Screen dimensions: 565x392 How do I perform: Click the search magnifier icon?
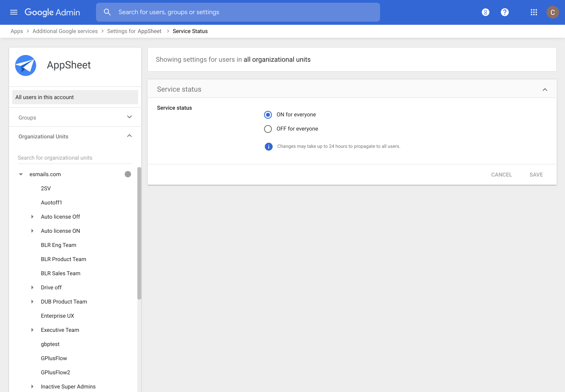tap(107, 12)
